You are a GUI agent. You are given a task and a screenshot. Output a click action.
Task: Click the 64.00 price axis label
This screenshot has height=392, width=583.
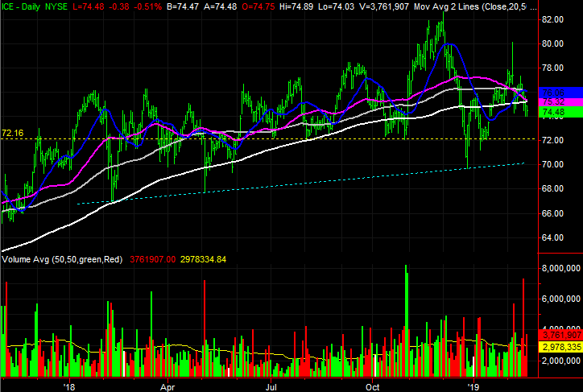pos(553,237)
